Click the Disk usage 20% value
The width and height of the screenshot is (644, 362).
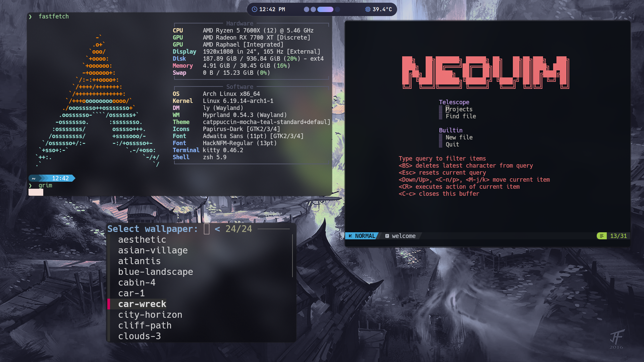[292, 59]
